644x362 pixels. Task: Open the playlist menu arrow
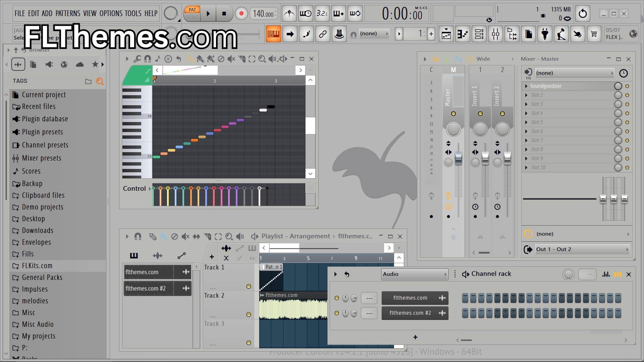(x=127, y=237)
